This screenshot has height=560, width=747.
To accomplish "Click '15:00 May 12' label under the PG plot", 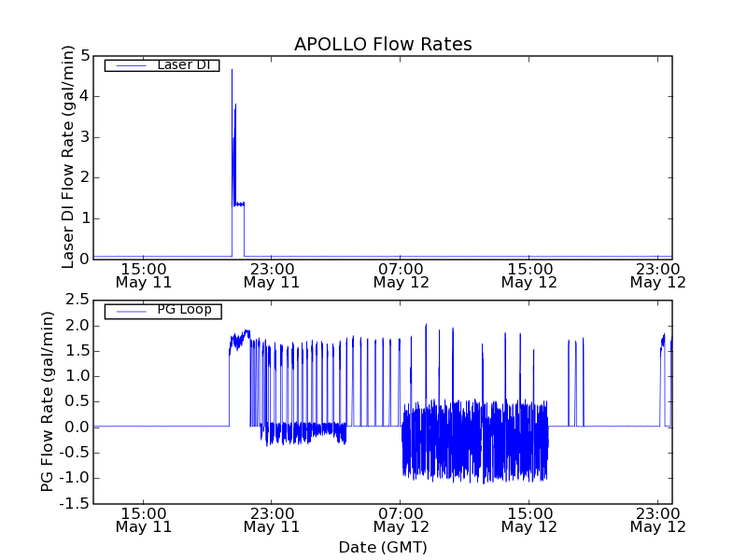I will click(529, 521).
